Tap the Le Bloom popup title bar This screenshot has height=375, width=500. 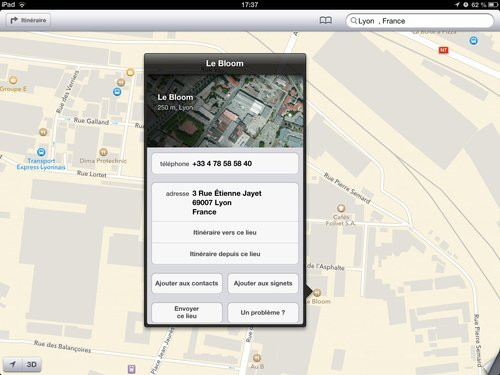tap(225, 64)
